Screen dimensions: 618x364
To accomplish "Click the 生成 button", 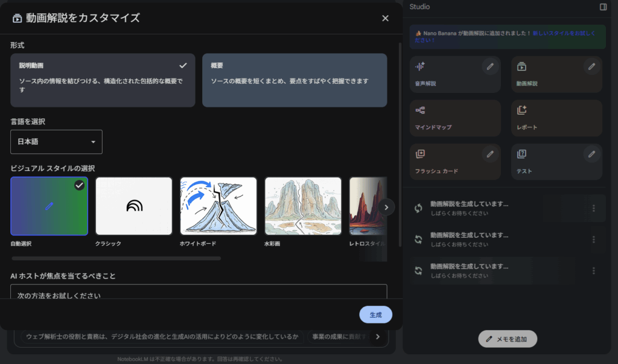I will click(x=375, y=315).
